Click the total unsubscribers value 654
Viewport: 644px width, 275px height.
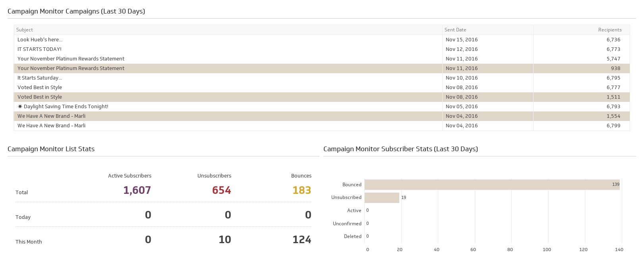222,190
